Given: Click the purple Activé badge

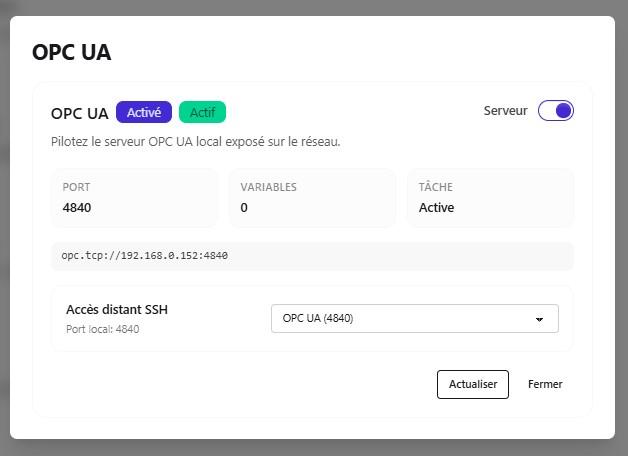Looking at the screenshot, I should [144, 112].
